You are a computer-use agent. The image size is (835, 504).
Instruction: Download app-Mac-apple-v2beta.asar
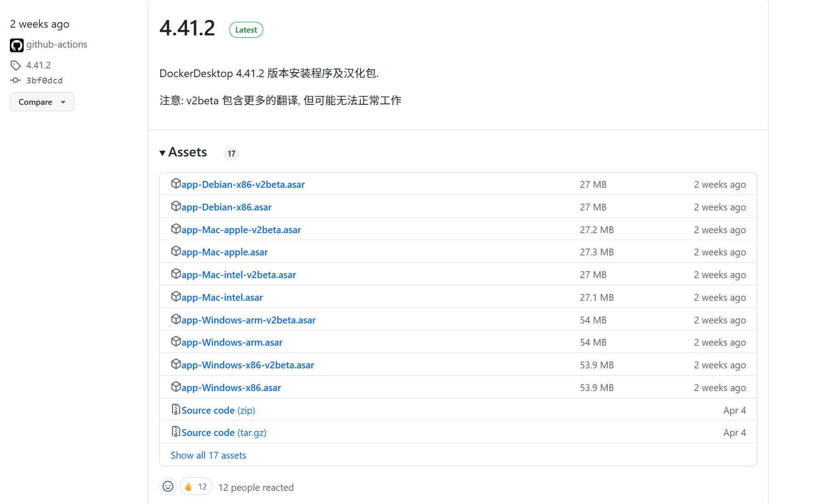241,230
